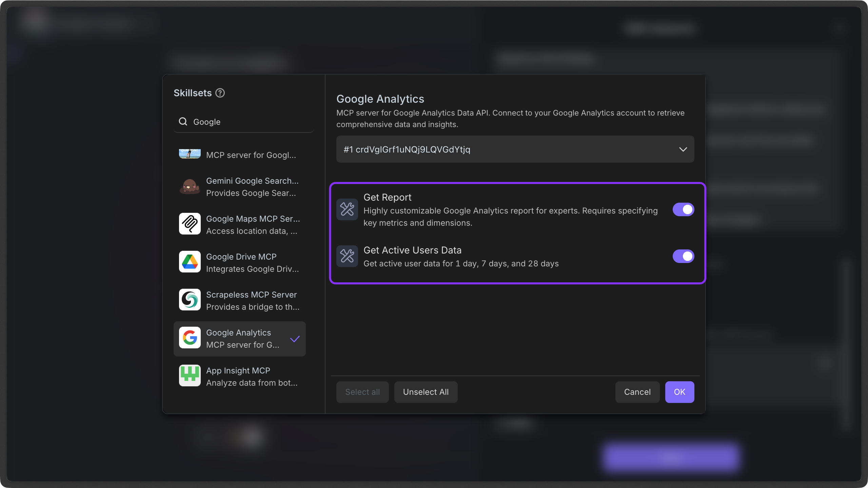Disable the Get Report toggle
Image resolution: width=868 pixels, height=488 pixels.
click(x=683, y=209)
